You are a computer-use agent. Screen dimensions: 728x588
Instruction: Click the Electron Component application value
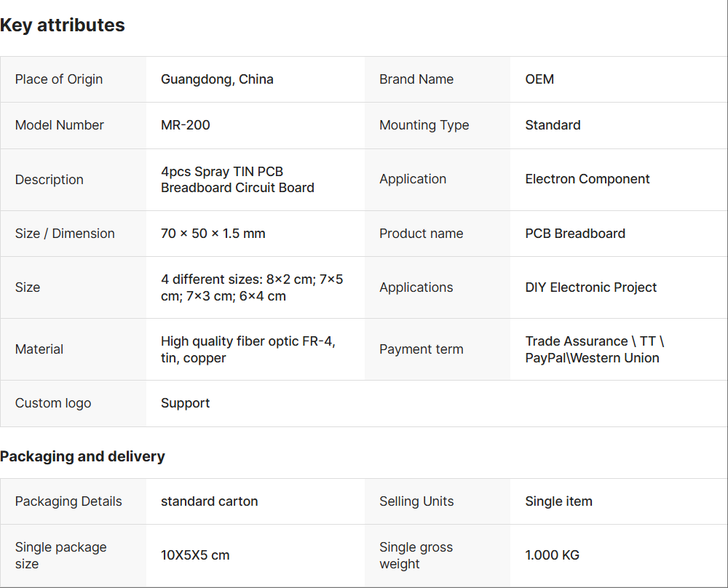point(587,179)
